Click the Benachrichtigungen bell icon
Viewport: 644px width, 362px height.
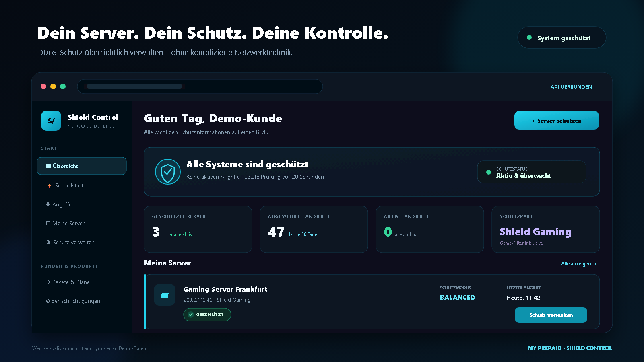[x=48, y=301]
